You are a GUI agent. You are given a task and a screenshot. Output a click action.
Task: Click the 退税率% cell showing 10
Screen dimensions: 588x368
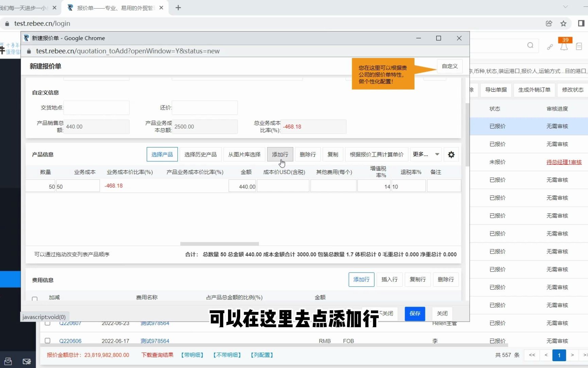tap(408, 186)
